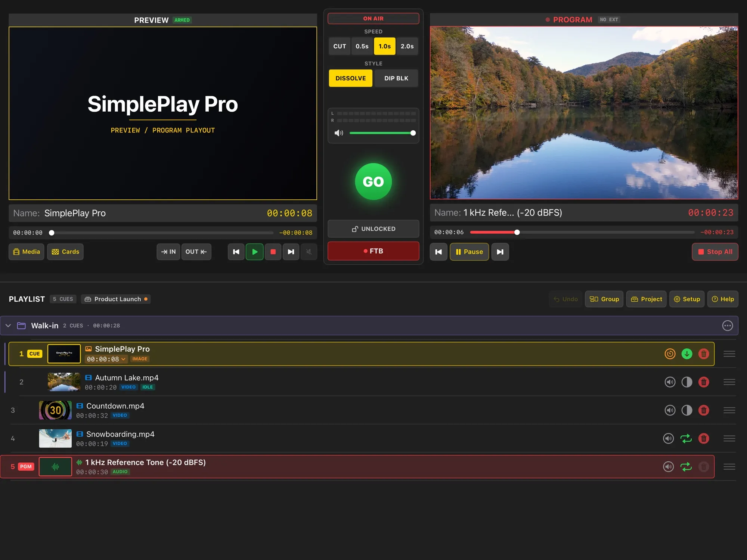Delete the Autumn Lake.mp4 cue
Screen dimensions: 747x560
[704, 382]
